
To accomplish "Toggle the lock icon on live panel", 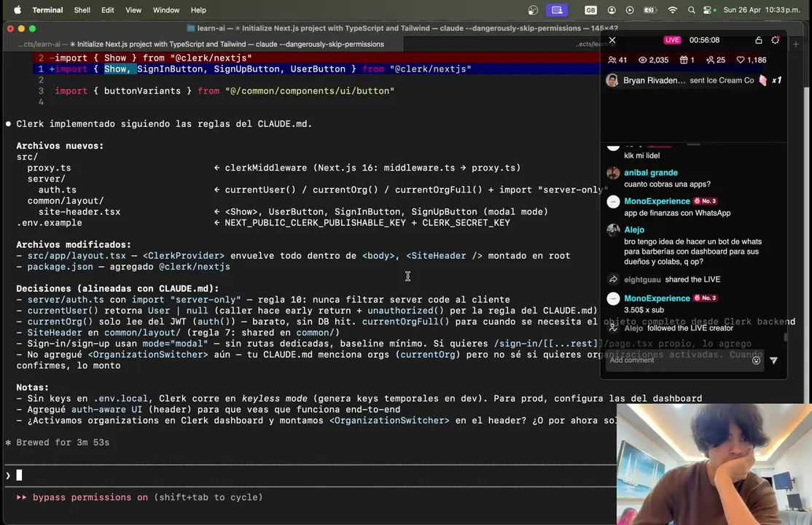I will (x=758, y=40).
